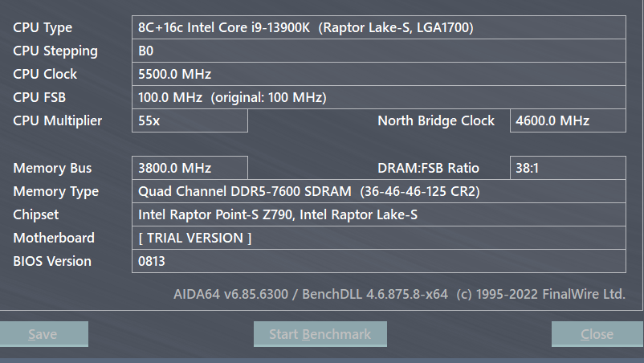Click the Chipset Z790 value field
The width and height of the screenshot is (644, 363).
pos(378,214)
